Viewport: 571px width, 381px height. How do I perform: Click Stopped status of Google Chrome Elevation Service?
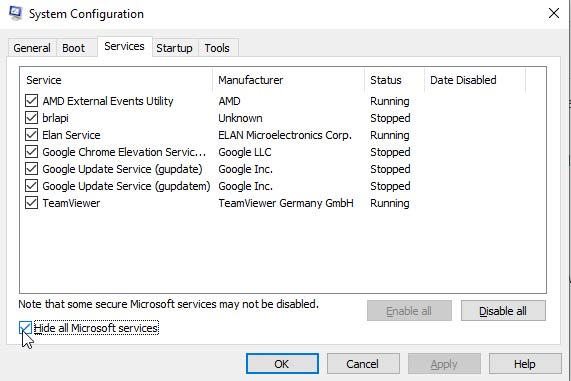click(x=390, y=152)
